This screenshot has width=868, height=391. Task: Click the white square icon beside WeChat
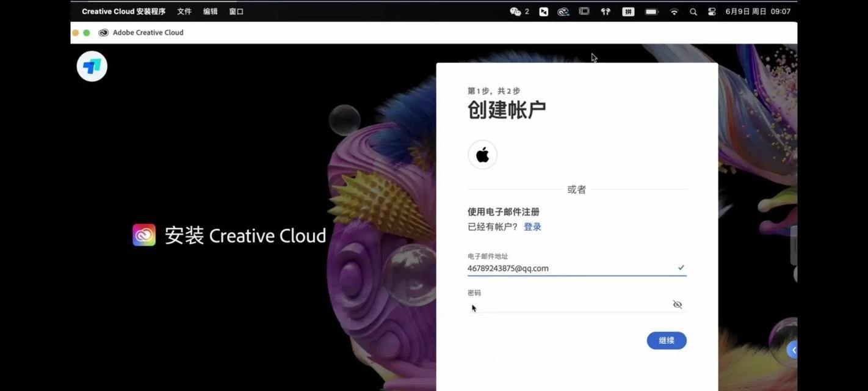pos(543,12)
